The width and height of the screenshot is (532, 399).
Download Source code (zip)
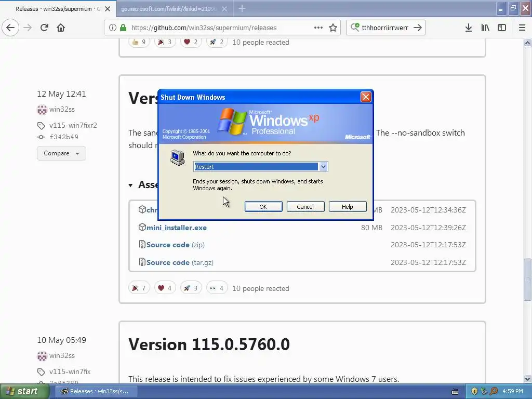[176, 245]
